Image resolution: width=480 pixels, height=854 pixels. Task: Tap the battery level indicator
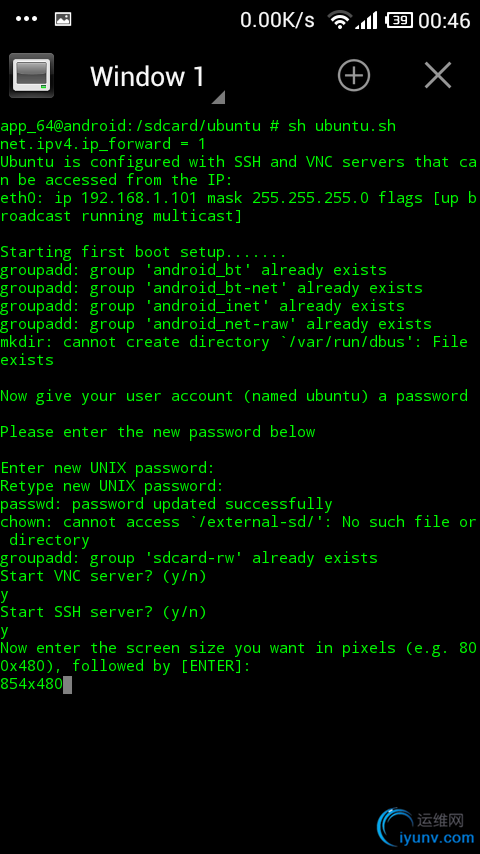point(399,20)
